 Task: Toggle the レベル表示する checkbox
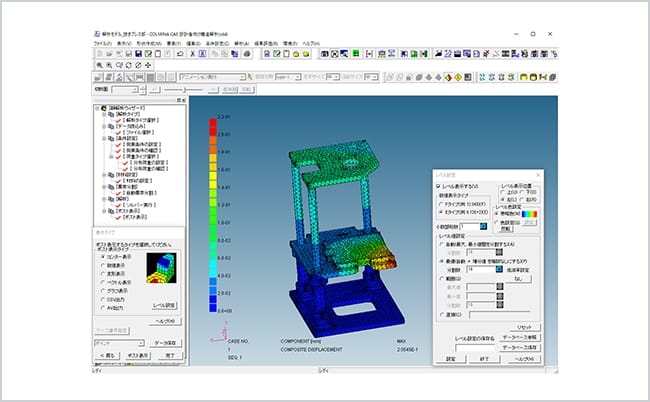point(438,186)
